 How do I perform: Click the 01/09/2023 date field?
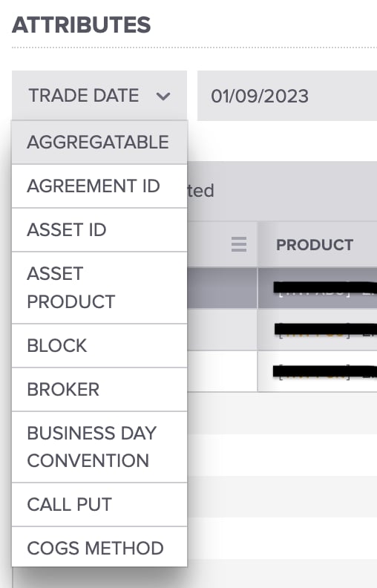tap(287, 96)
